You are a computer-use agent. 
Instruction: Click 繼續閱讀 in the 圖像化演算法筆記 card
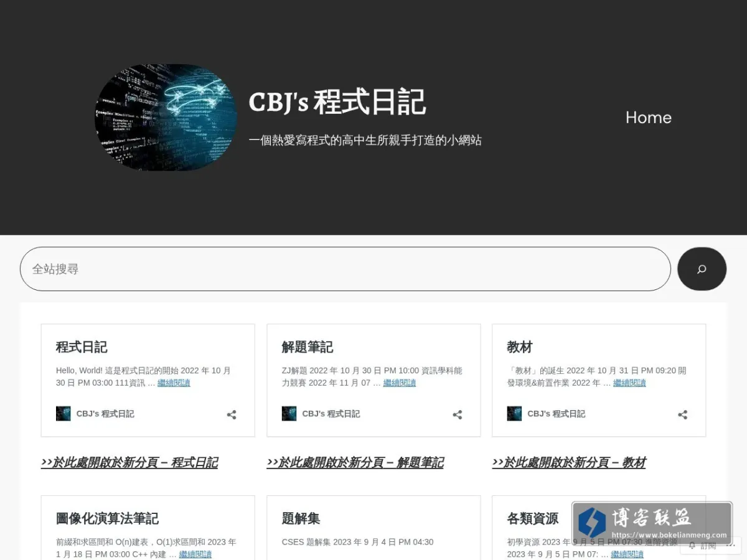[x=195, y=554]
